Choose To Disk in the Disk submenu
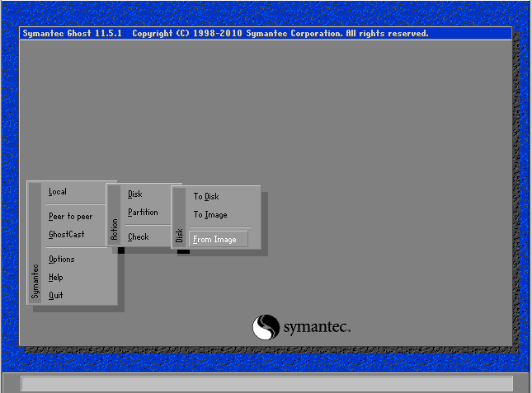The image size is (532, 393). pos(206,196)
